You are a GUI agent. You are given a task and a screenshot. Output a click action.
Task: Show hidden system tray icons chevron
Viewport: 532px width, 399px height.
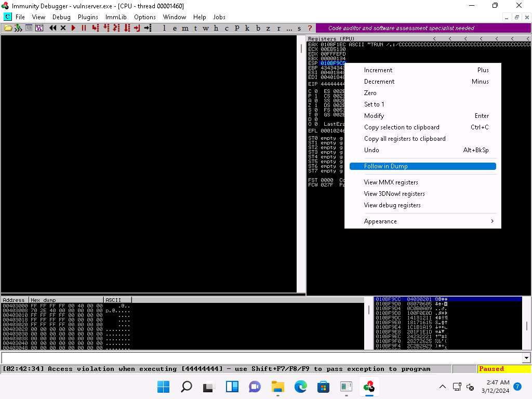443,387
